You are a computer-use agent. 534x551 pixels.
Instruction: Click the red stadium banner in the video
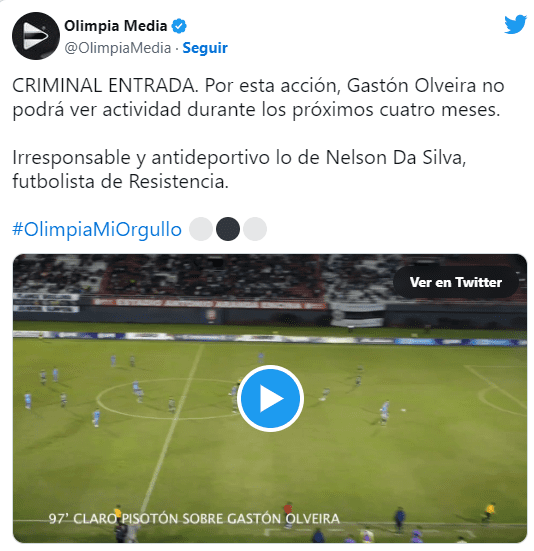209,303
